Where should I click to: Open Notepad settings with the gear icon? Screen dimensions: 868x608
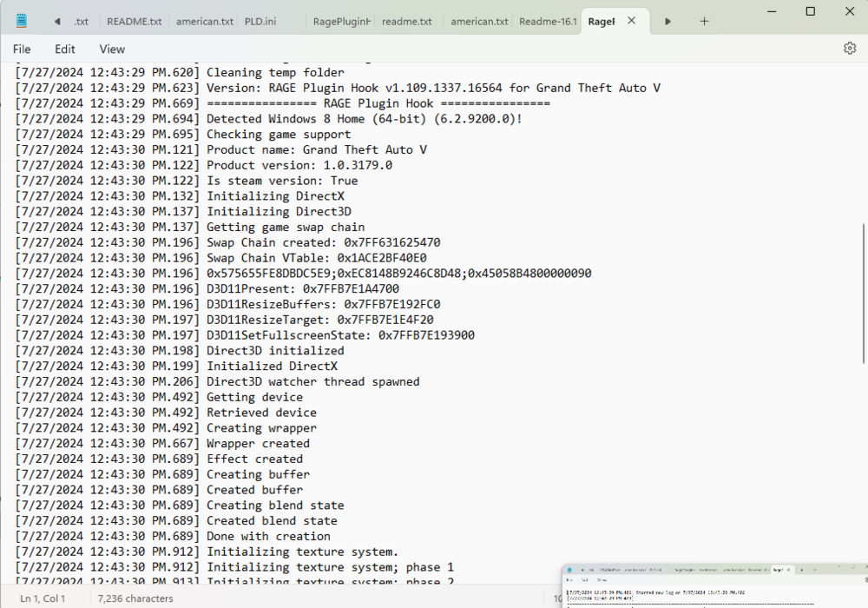pyautogui.click(x=849, y=49)
